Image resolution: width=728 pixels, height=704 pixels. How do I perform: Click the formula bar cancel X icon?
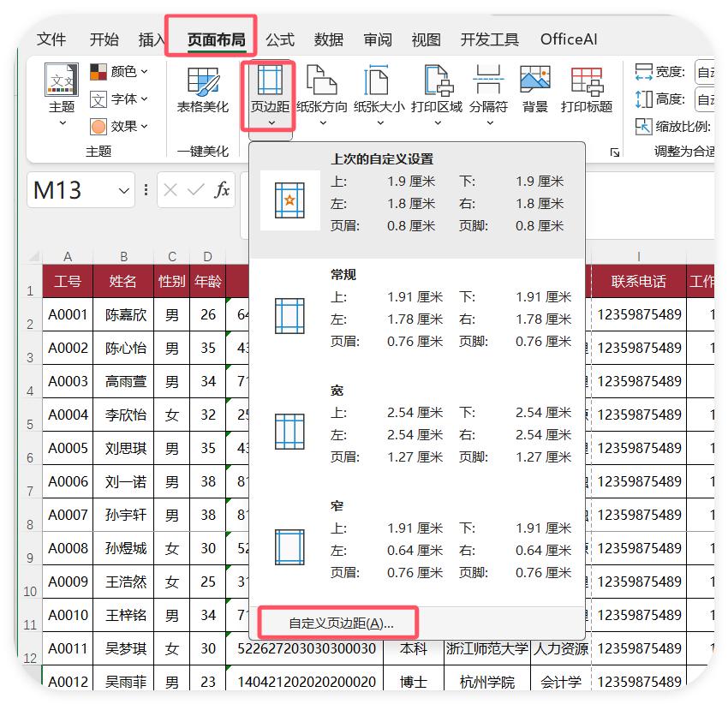(170, 190)
